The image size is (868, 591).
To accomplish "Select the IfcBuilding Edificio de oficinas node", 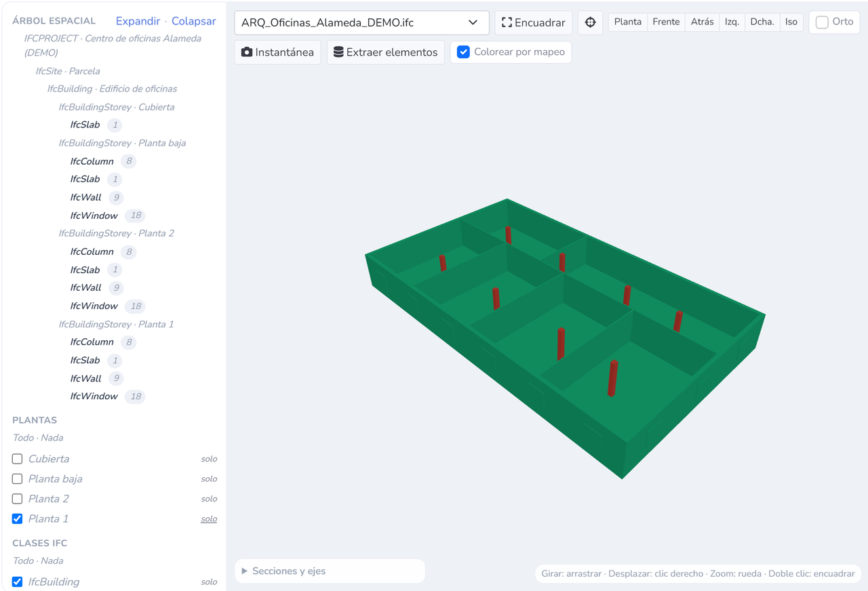I will tap(112, 89).
